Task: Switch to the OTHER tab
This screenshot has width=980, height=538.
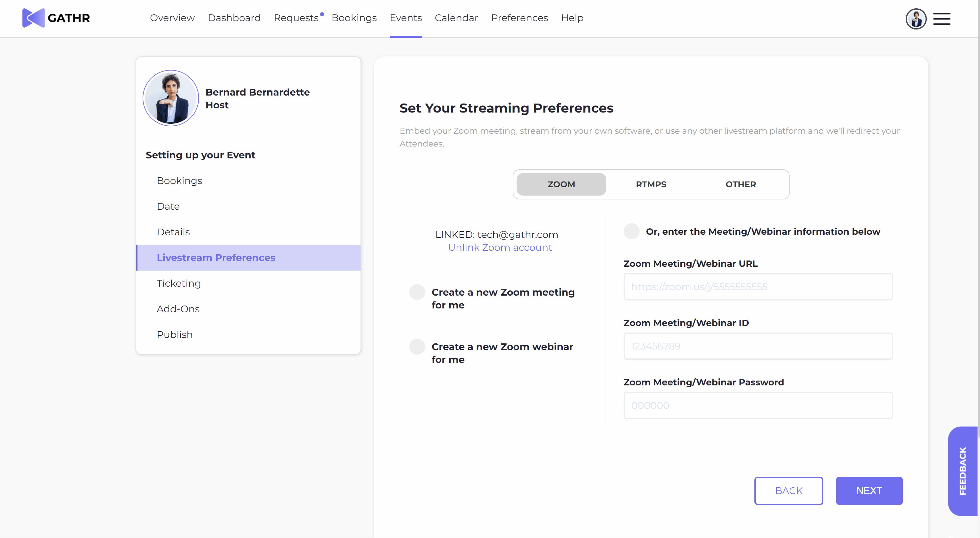Action: tap(740, 184)
